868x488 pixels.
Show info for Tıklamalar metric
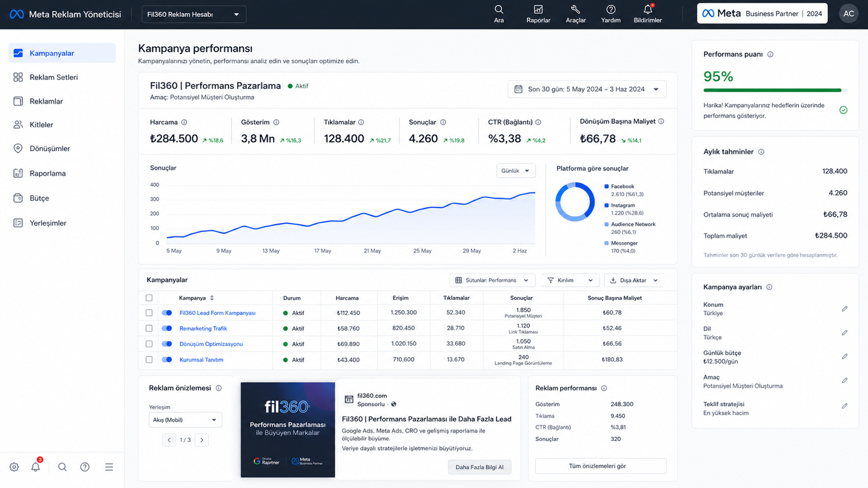361,123
